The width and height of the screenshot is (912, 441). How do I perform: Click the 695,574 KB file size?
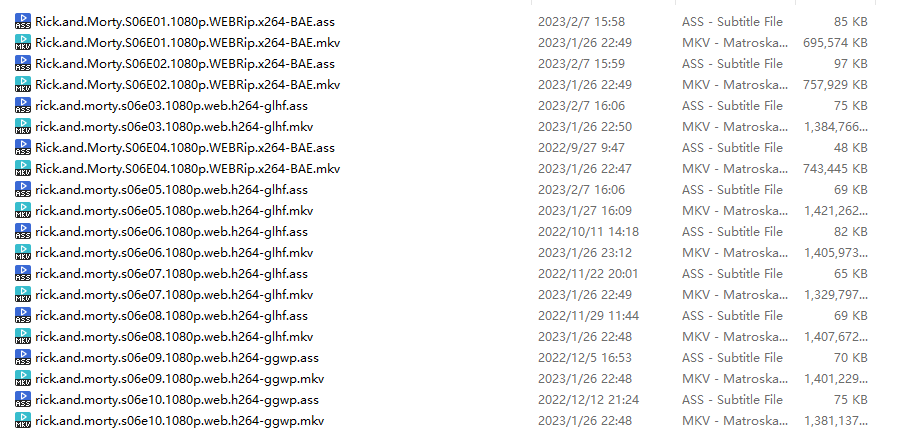[835, 43]
